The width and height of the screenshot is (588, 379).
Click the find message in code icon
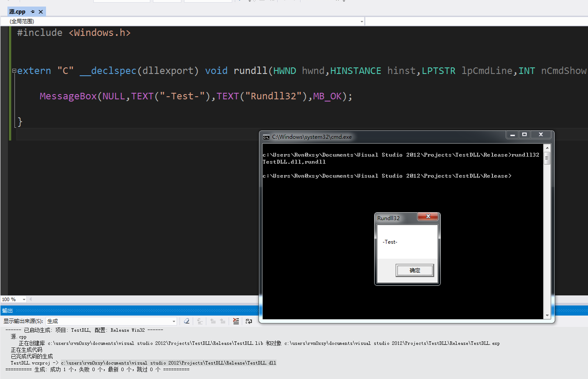[200, 321]
